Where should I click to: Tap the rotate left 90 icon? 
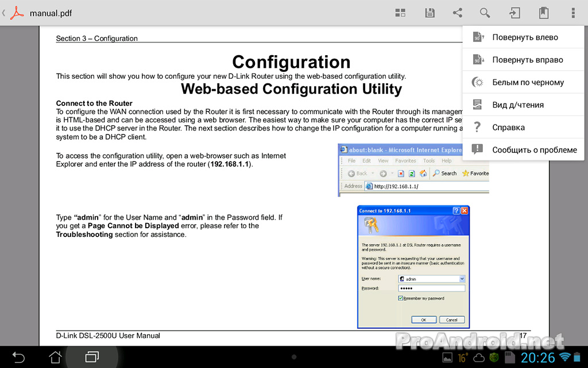(x=478, y=37)
